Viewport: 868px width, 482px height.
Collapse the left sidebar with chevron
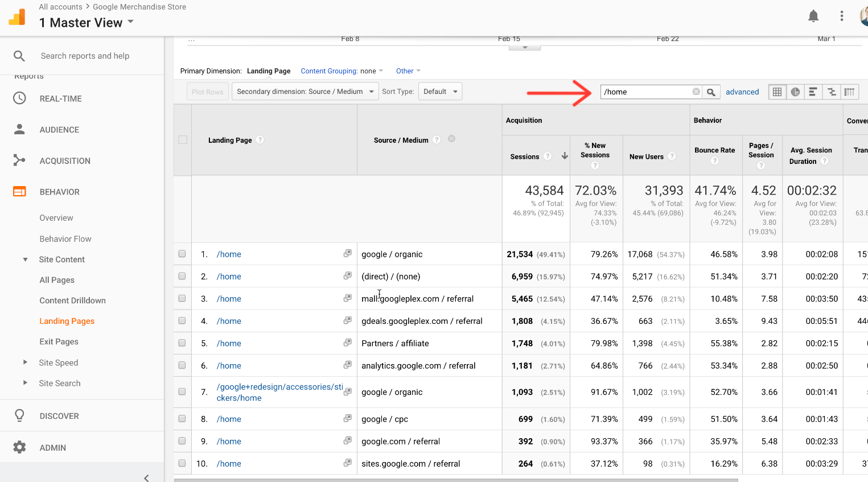pyautogui.click(x=146, y=477)
